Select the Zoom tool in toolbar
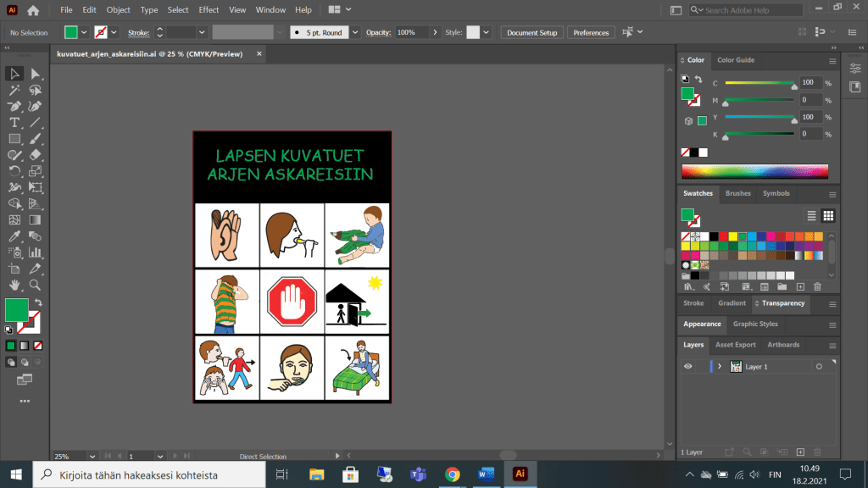This screenshot has width=868, height=488. [x=35, y=285]
